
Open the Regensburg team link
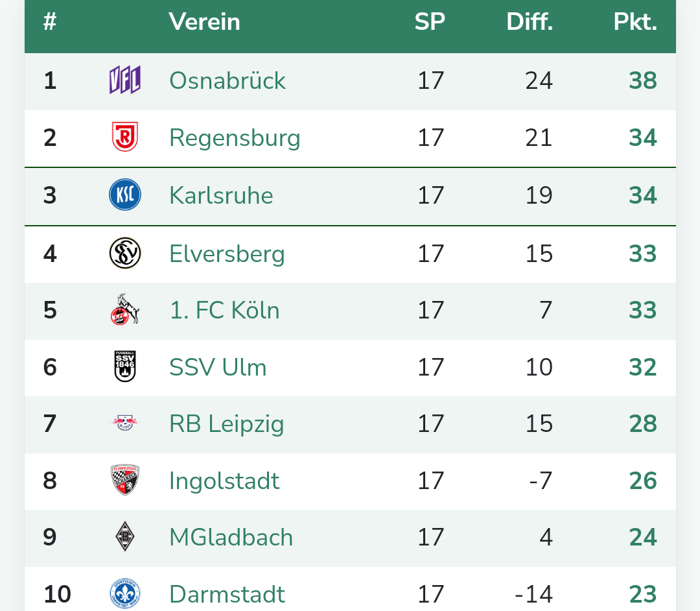(235, 138)
